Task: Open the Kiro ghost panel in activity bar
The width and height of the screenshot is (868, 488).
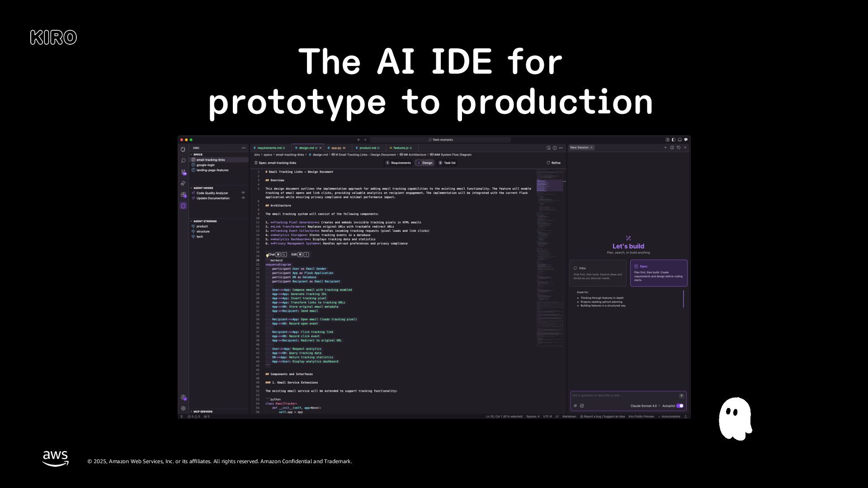Action: pyautogui.click(x=183, y=206)
